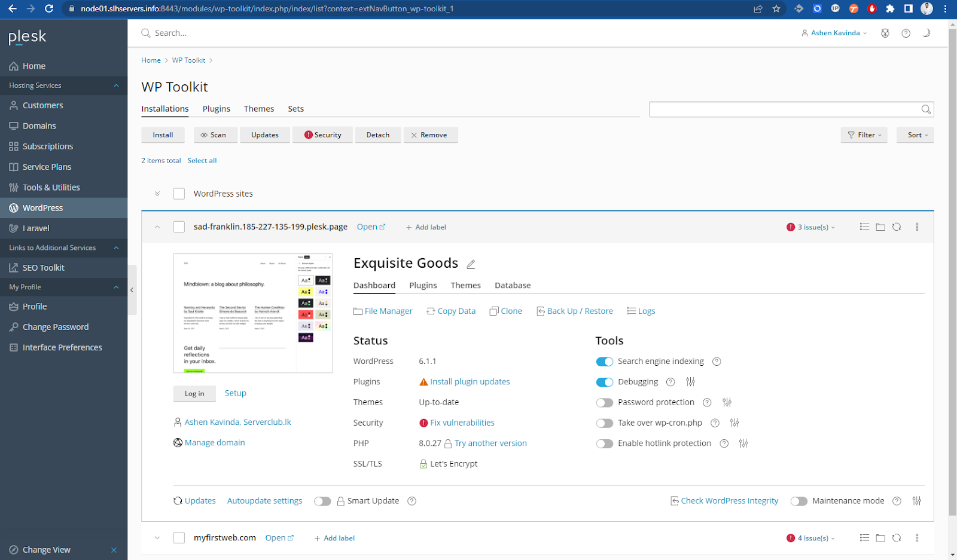Switch to the Themes tab of WP Toolkit
Screen dimensions: 957x560
click(258, 109)
